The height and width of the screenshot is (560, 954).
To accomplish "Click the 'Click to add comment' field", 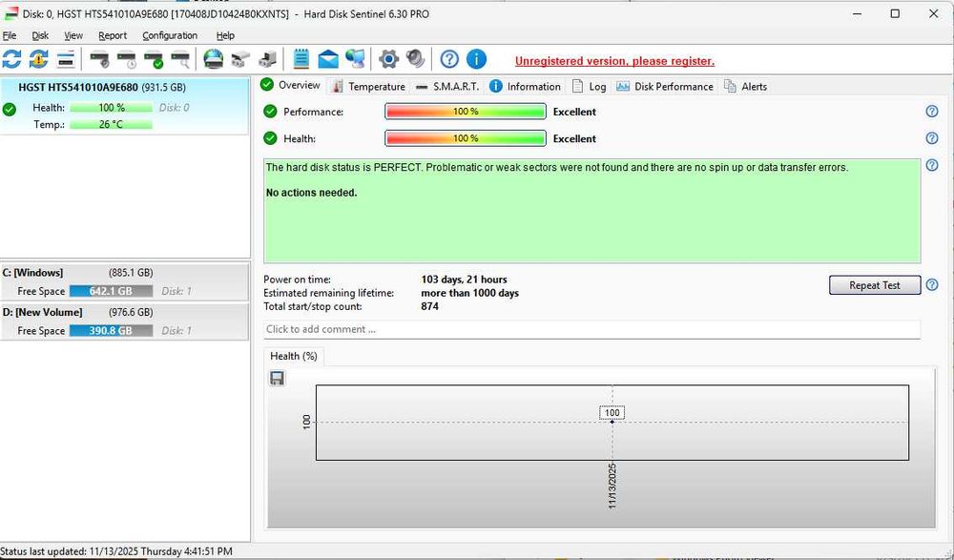I will pyautogui.click(x=592, y=329).
